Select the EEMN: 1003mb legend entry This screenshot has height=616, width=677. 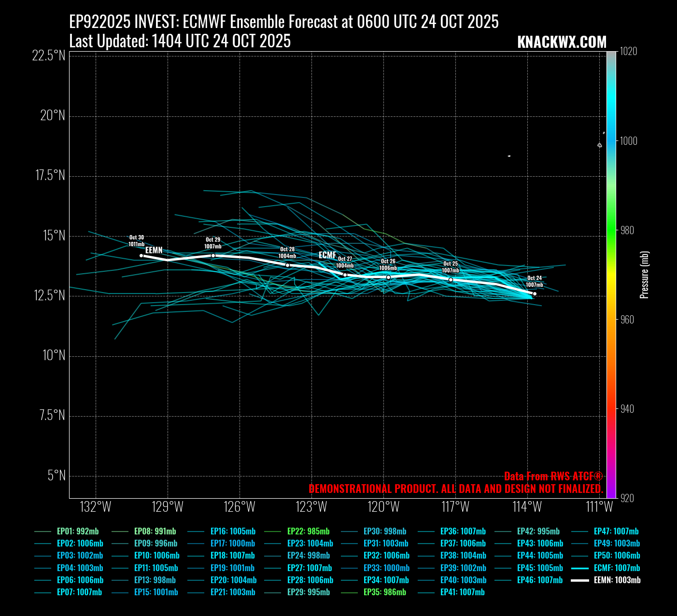[617, 580]
